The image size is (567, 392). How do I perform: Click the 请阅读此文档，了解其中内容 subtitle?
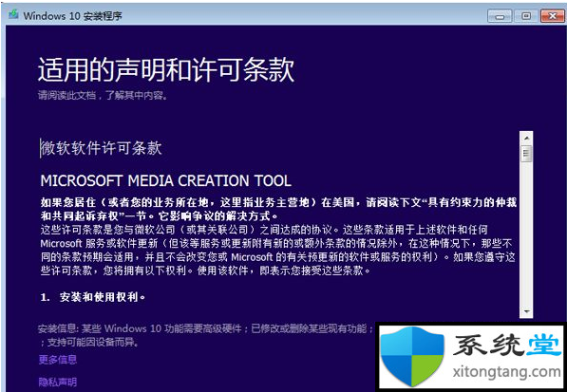coord(103,96)
